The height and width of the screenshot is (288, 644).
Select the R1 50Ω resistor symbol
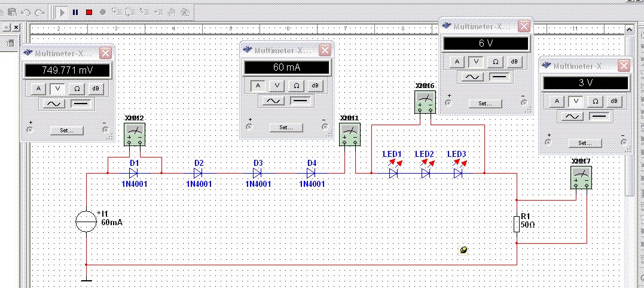pyautogui.click(x=517, y=223)
